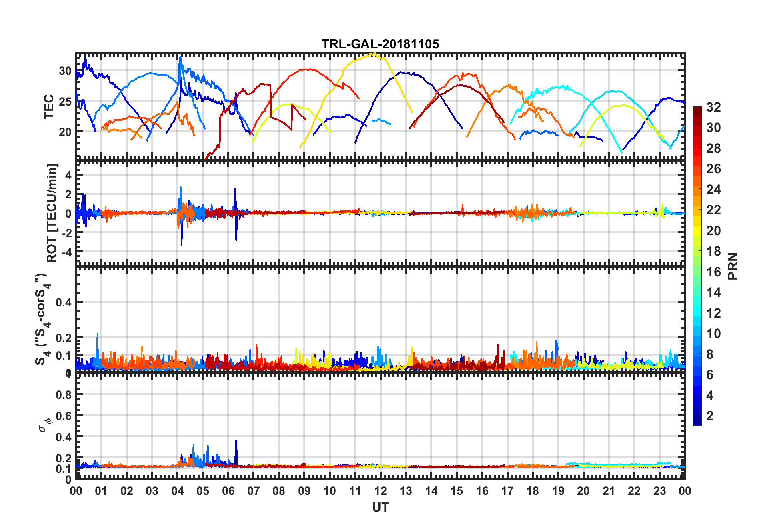Click inside the TEC plot panel
761x532 pixels.
pos(380,106)
